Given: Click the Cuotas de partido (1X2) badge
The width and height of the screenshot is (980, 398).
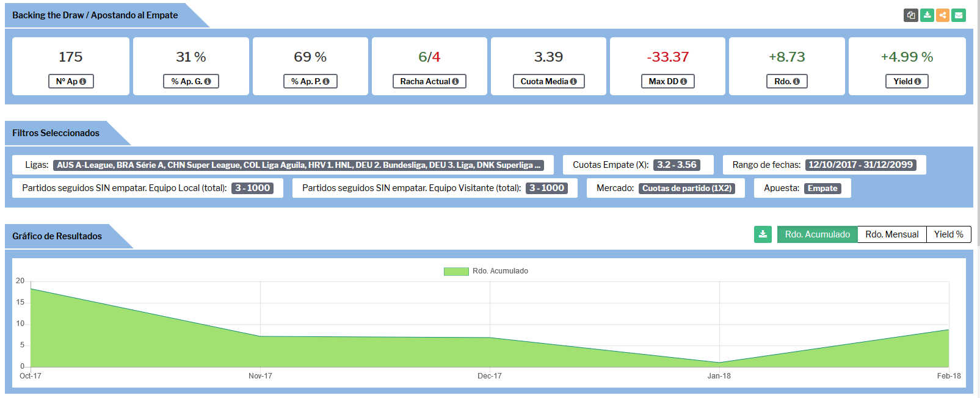Looking at the screenshot, I should [687, 189].
